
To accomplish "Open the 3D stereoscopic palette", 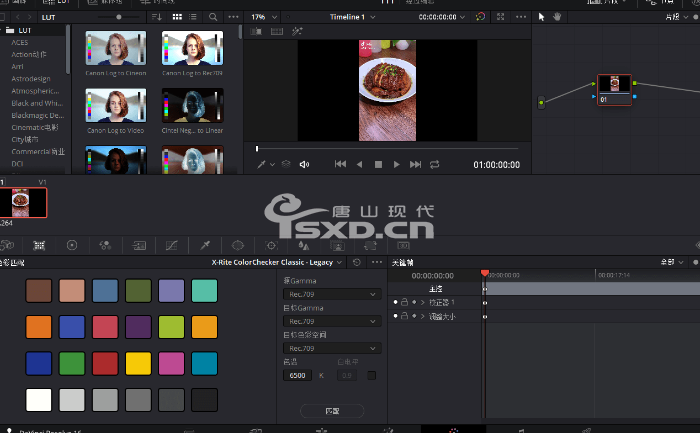I will (403, 245).
